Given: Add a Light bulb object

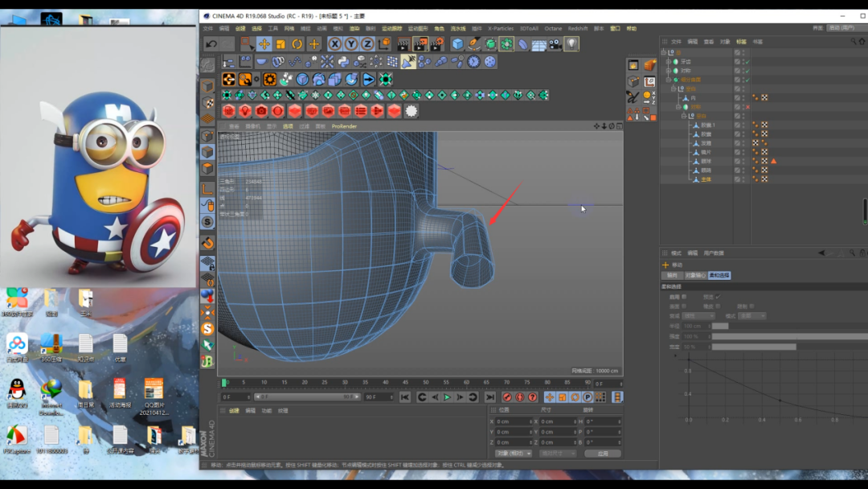Looking at the screenshot, I should click(571, 43).
